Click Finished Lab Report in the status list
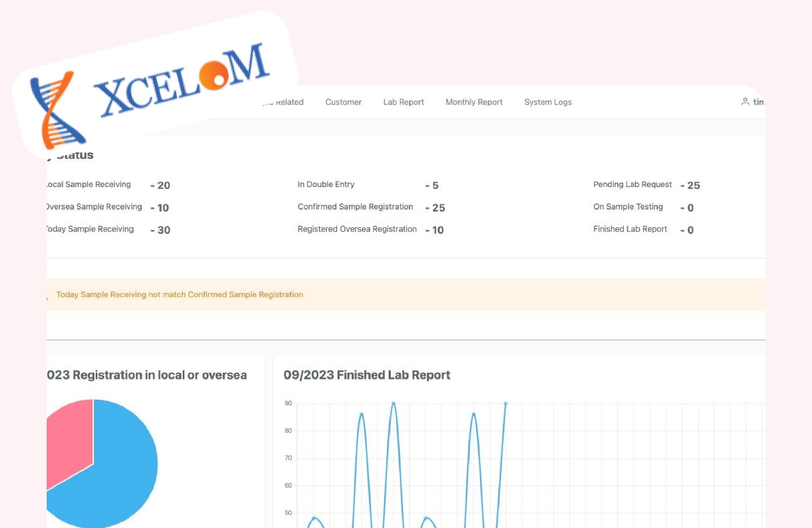812x528 pixels. tap(630, 229)
